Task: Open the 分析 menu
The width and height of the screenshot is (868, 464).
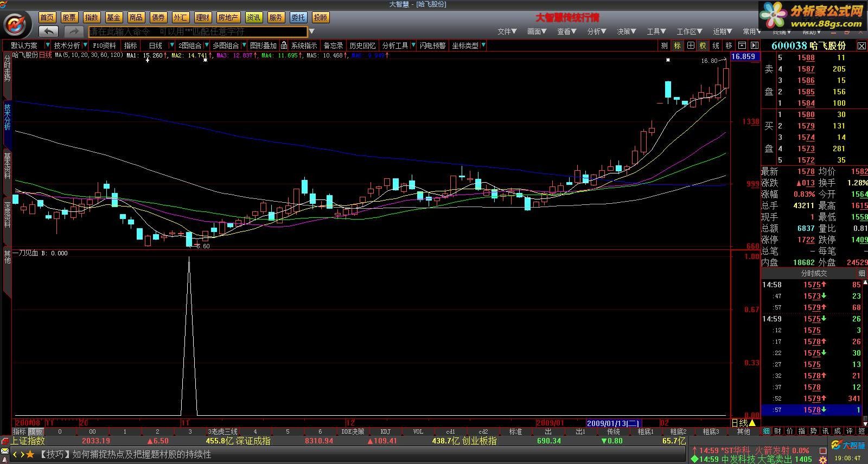Action: [597, 31]
